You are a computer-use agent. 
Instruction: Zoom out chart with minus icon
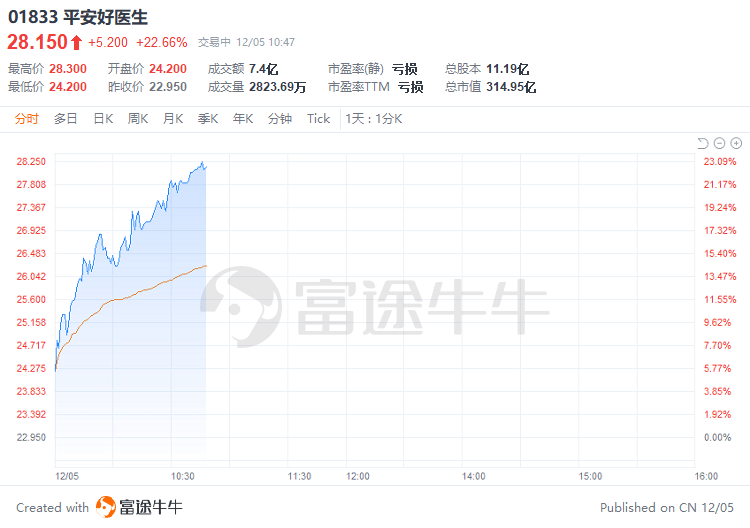click(x=719, y=143)
